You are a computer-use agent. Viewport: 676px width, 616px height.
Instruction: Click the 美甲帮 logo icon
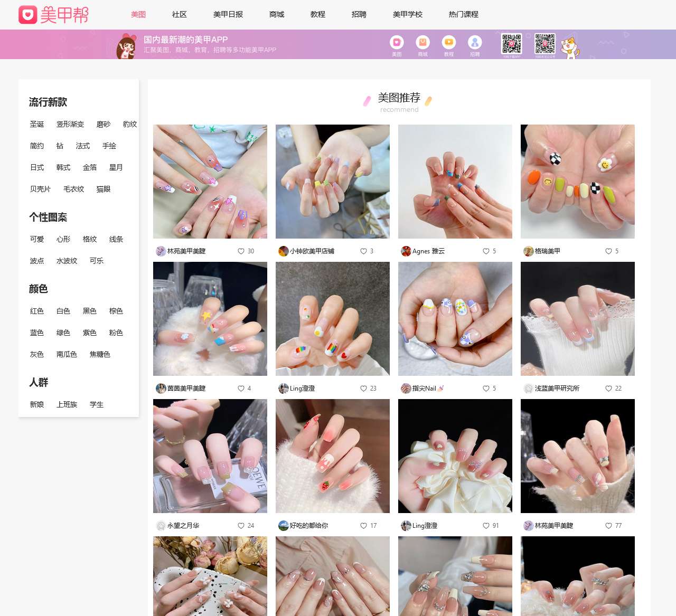point(28,15)
